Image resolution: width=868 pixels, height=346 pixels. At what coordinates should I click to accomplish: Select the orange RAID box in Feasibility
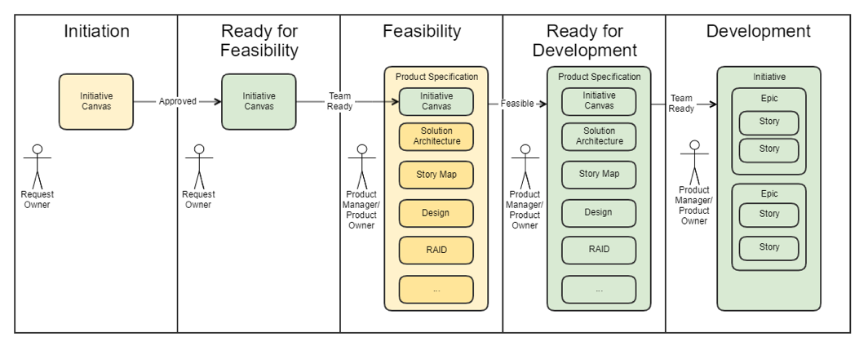pyautogui.click(x=436, y=250)
